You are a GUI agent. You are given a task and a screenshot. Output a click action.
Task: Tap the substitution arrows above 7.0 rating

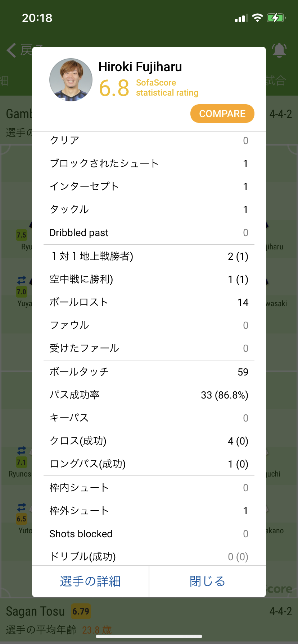[x=22, y=280]
